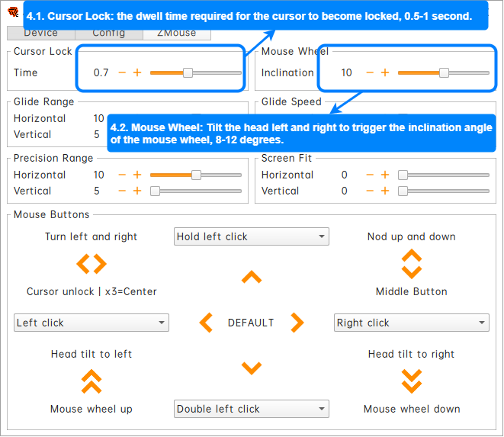Screen dimensions: 504x437
Task: Increase Precision Range Horizontal with plus
Action: tap(138, 175)
